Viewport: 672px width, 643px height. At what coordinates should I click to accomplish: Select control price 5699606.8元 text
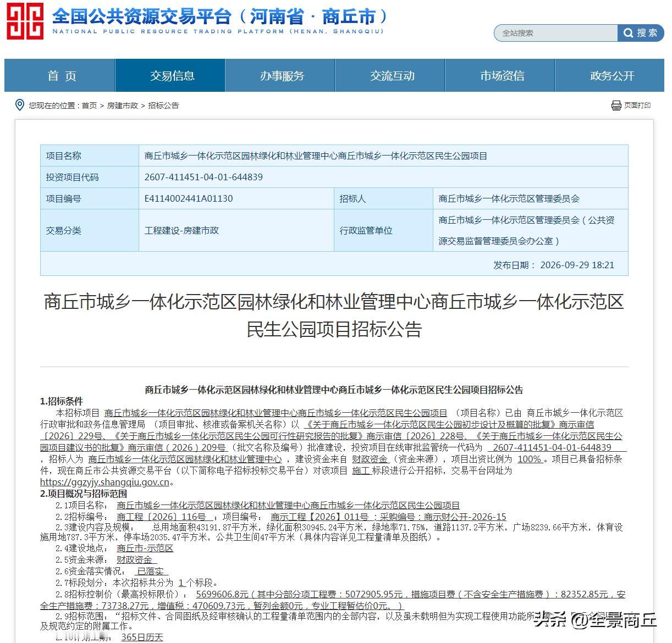coord(222,594)
